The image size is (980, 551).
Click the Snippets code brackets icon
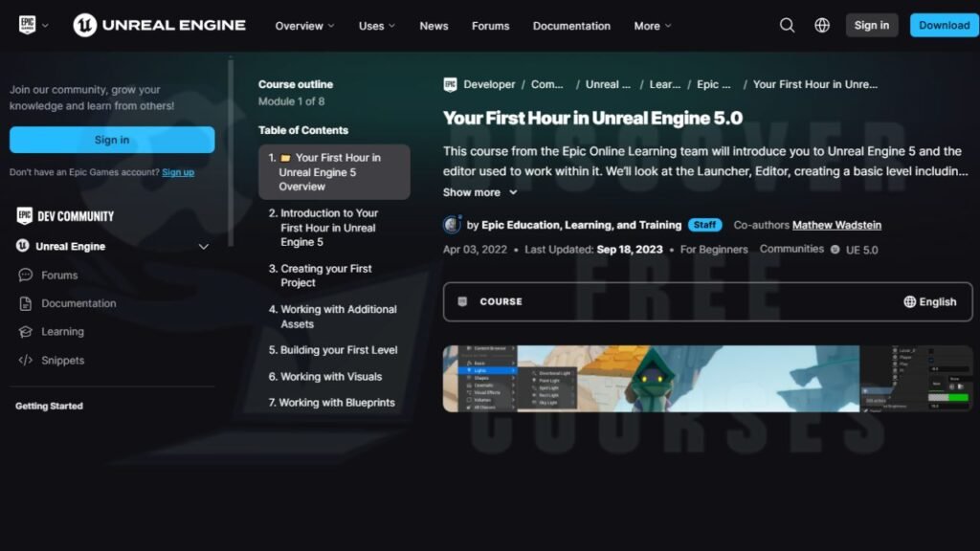click(x=25, y=361)
